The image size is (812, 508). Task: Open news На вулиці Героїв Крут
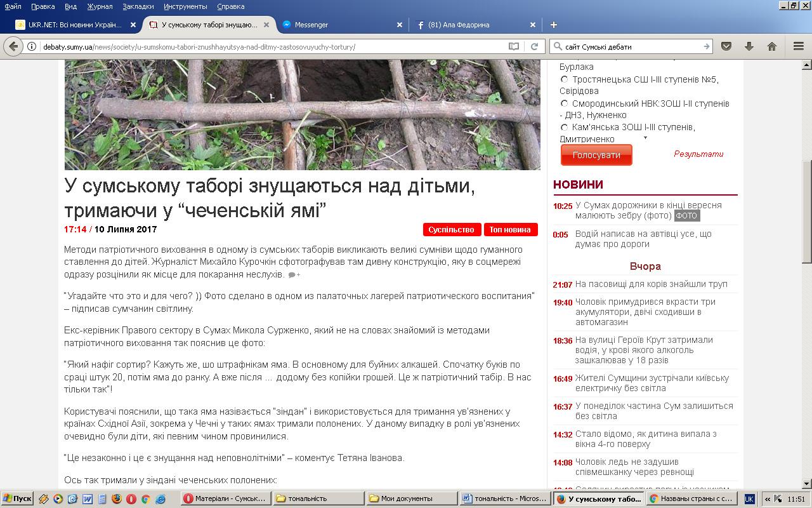coord(644,350)
